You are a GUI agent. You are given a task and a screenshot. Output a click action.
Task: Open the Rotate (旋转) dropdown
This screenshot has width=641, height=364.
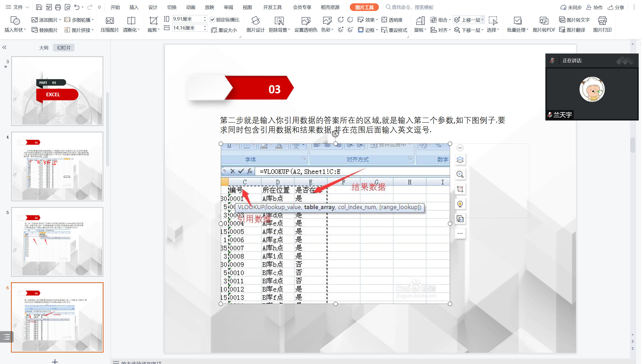coord(420,30)
